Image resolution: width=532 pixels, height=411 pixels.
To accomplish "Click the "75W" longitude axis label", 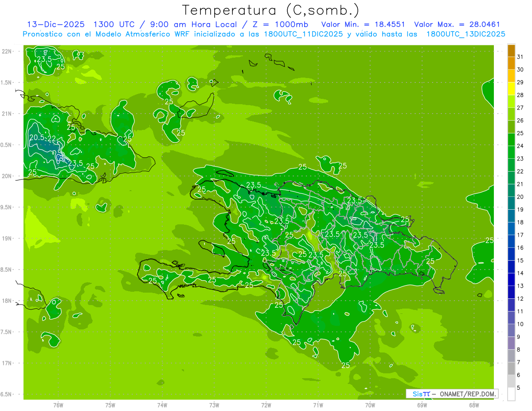I will tap(110, 405).
